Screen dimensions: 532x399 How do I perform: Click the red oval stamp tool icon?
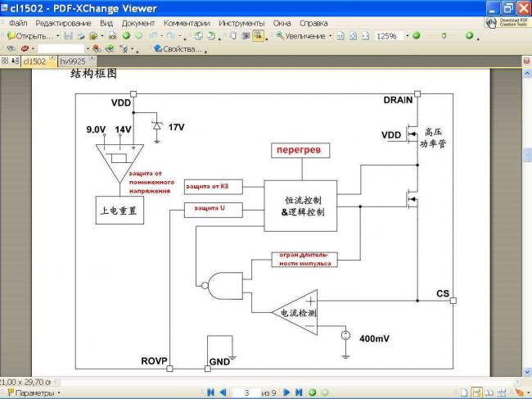pos(25,49)
